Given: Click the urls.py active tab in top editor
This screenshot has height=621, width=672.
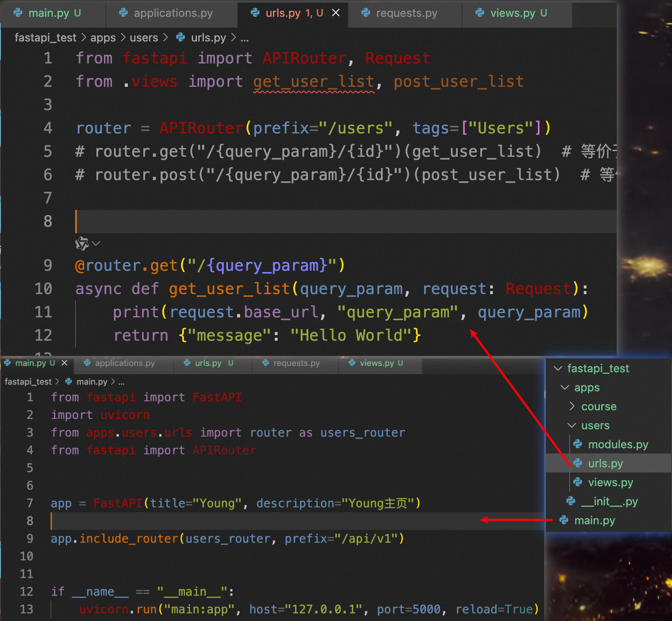Looking at the screenshot, I should (x=294, y=13).
